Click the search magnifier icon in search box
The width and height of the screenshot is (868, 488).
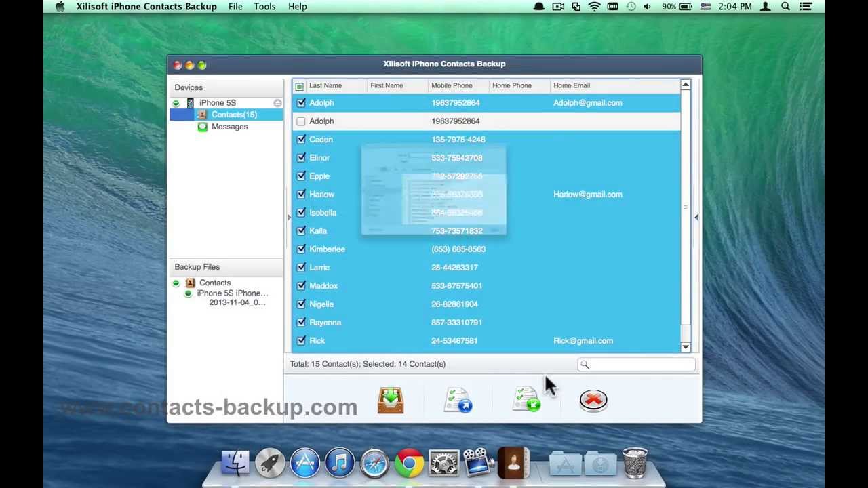click(x=585, y=365)
